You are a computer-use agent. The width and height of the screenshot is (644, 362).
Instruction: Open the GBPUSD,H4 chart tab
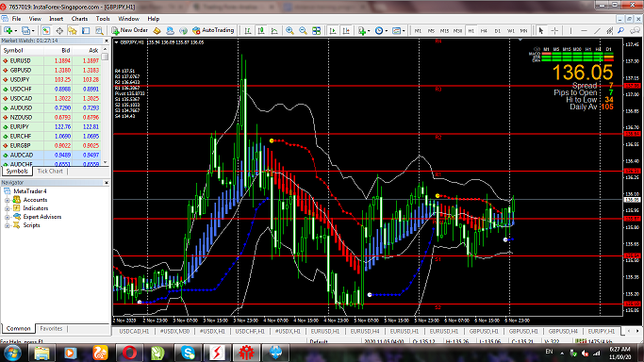click(x=563, y=331)
